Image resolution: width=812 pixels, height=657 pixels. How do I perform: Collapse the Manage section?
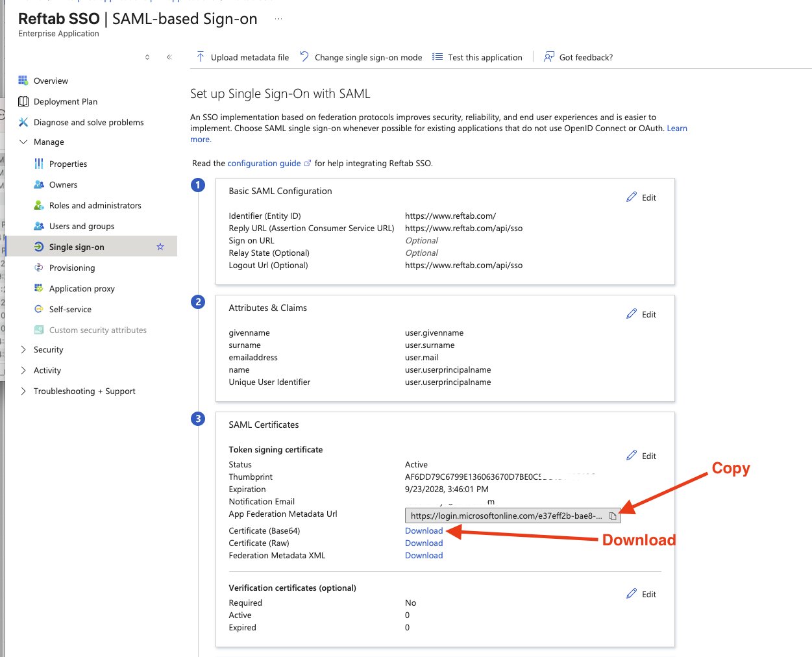coord(23,142)
